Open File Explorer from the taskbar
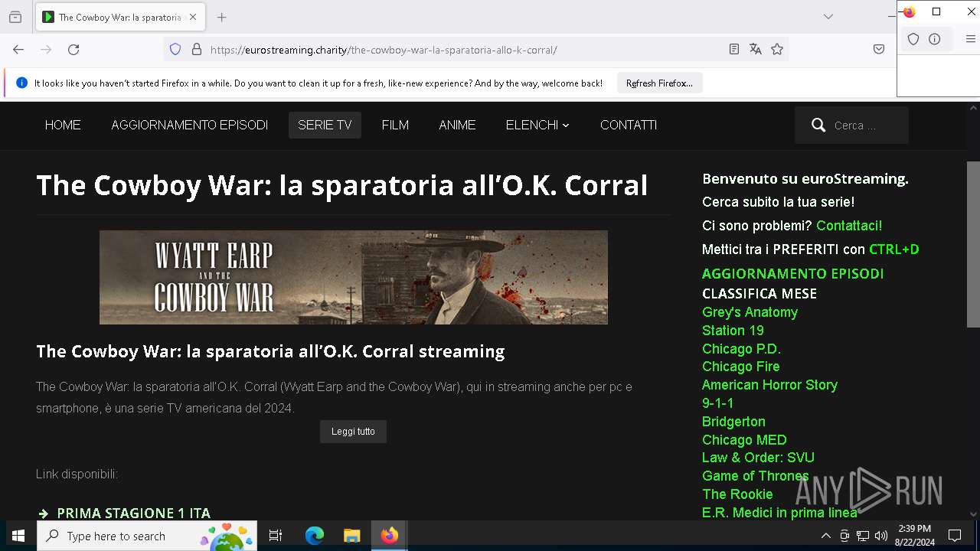This screenshot has height=551, width=980. pyautogui.click(x=351, y=536)
